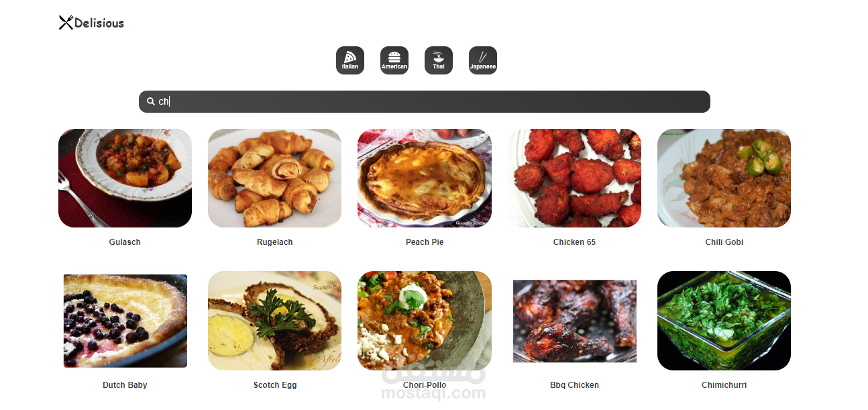
Task: Open the Peach Pie thumbnail
Action: (x=425, y=178)
